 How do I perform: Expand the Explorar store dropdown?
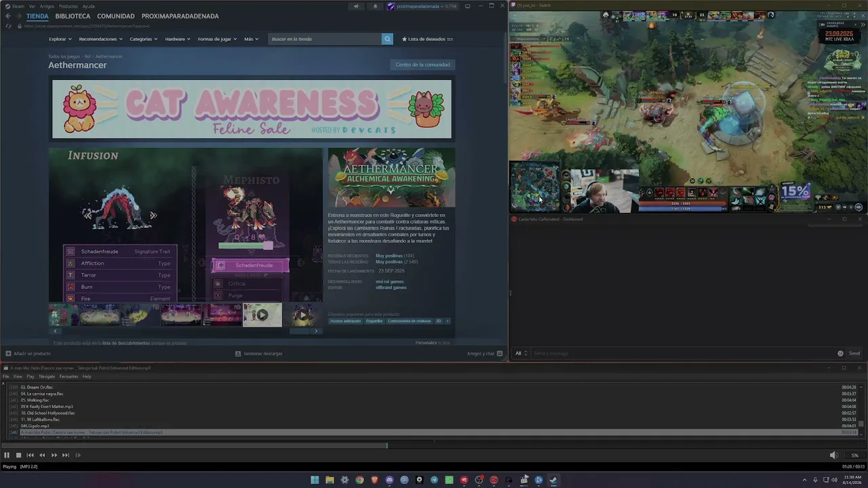click(60, 39)
